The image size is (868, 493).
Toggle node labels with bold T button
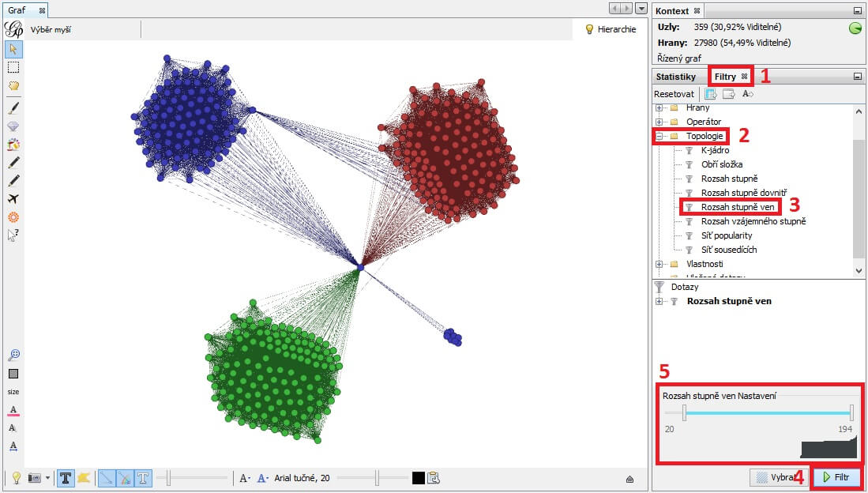(66, 478)
